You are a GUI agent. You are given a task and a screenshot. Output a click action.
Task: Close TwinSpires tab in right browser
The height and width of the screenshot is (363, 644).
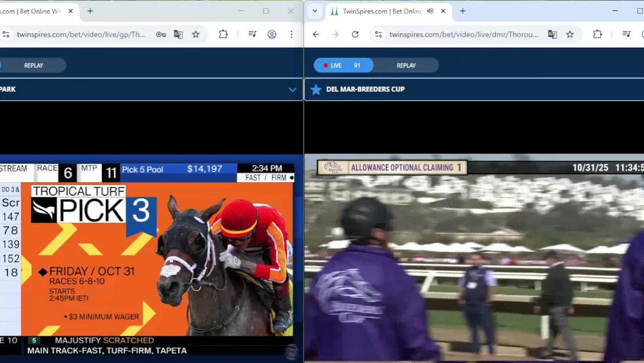tap(443, 11)
